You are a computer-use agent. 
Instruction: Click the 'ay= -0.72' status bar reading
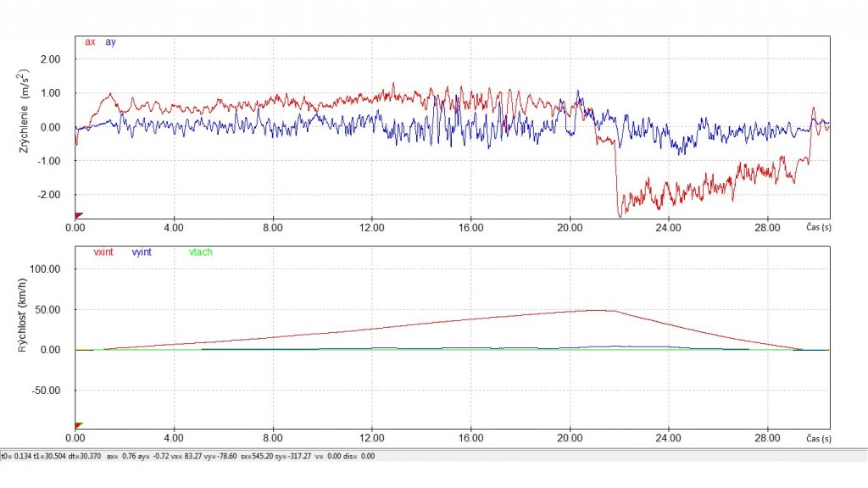click(x=153, y=457)
